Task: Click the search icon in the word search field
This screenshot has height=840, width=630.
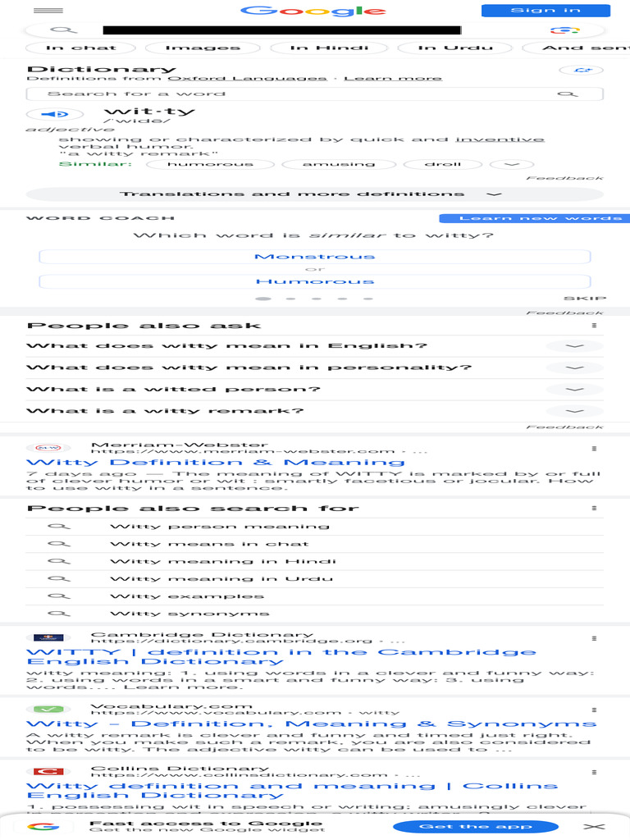Action: tap(568, 94)
